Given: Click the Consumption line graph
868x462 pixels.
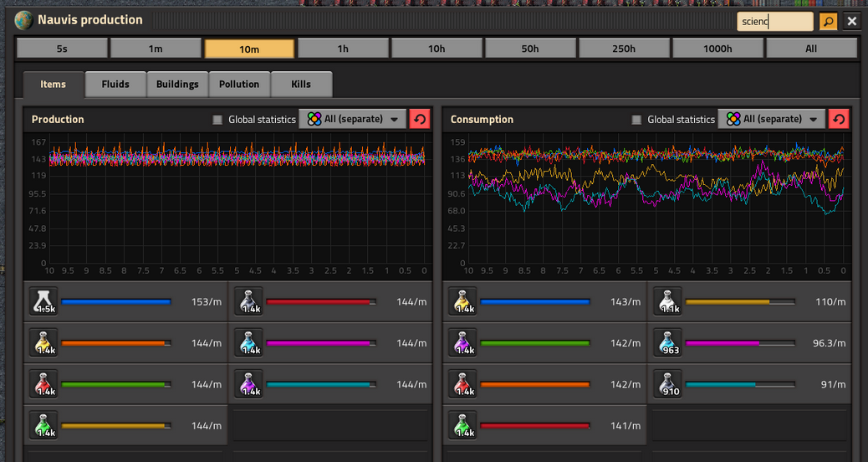Looking at the screenshot, I should coord(646,206).
